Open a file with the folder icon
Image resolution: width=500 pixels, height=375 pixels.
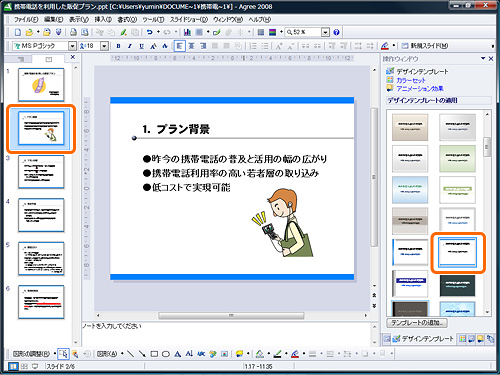pos(29,32)
